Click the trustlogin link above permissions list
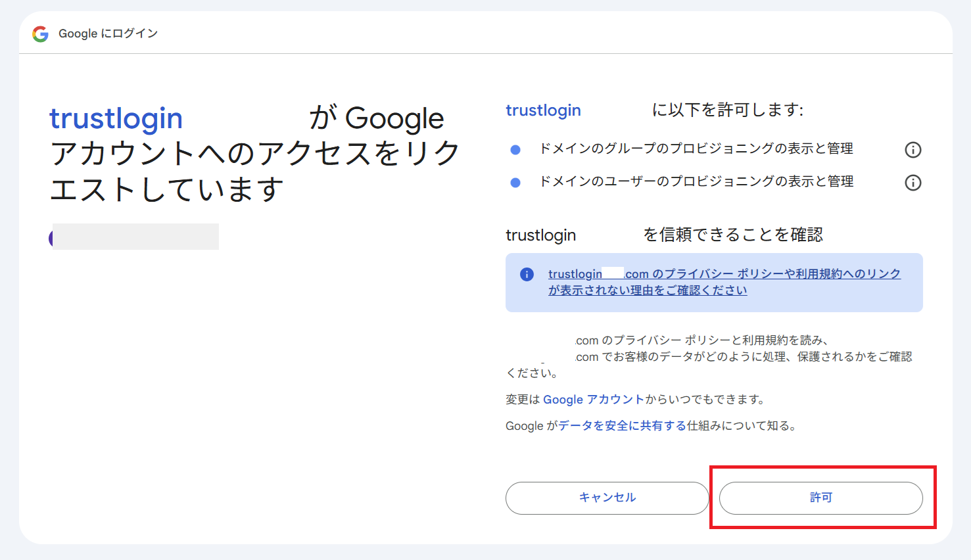The image size is (971, 560). (544, 110)
